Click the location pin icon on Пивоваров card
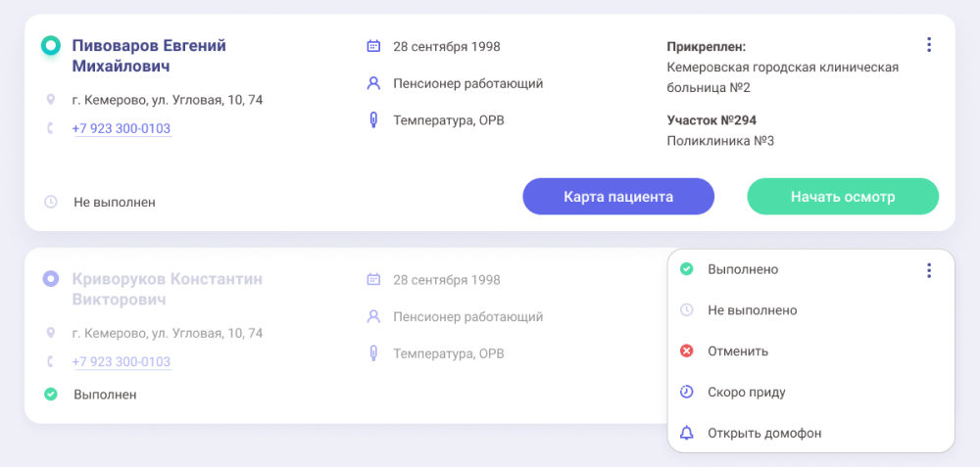980x467 pixels. [50, 100]
